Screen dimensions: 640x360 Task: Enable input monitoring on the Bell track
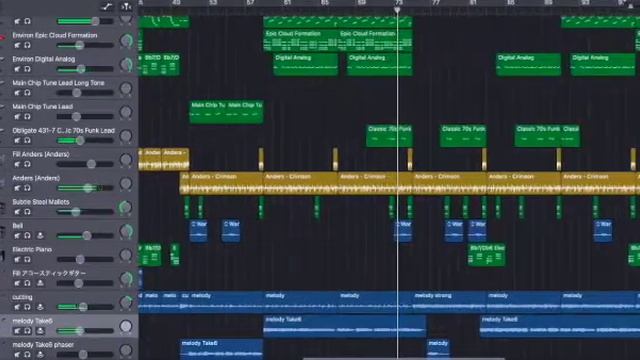(x=40, y=236)
